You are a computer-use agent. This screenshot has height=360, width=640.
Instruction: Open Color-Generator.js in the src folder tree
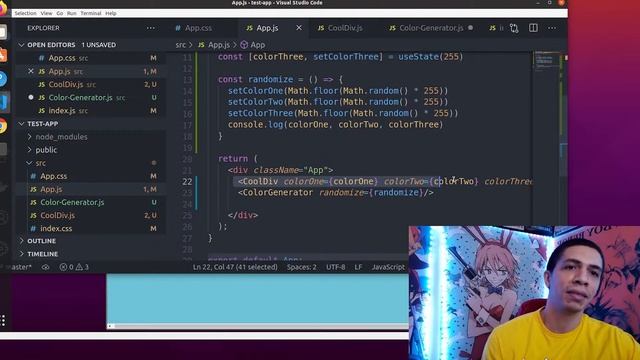click(x=91, y=202)
